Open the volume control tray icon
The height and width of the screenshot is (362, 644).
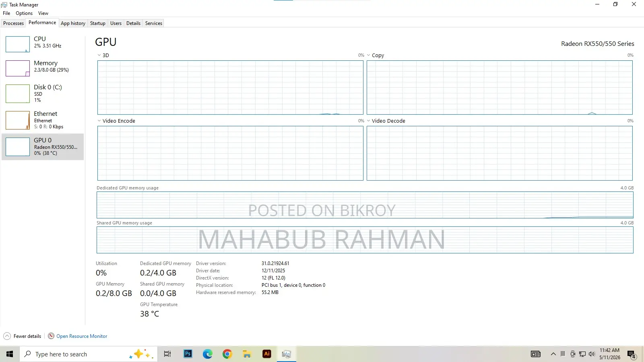pos(592,354)
